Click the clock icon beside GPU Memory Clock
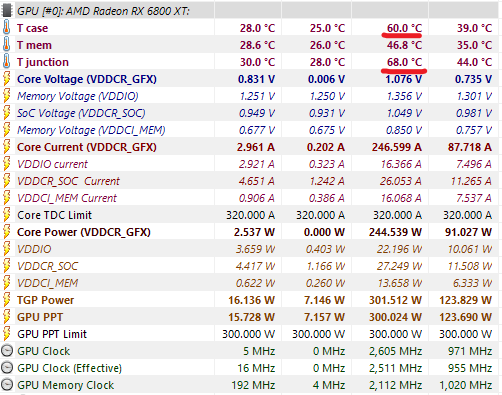The image size is (502, 395). point(7,385)
